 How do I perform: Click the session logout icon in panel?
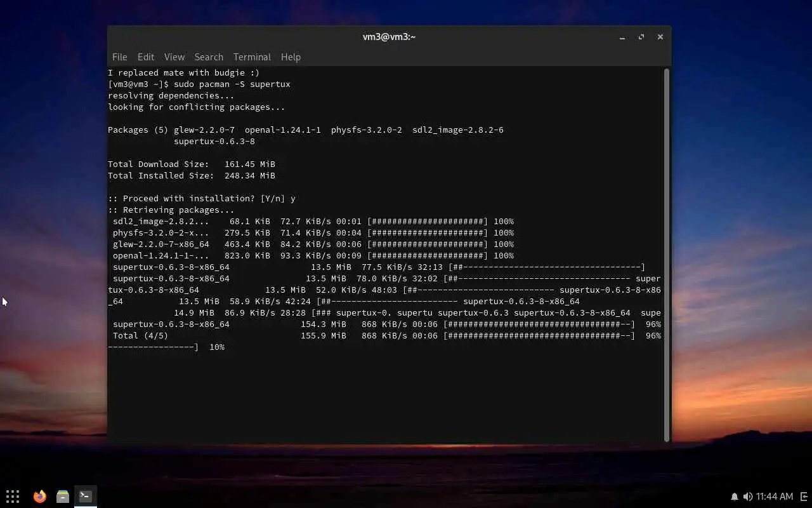[x=804, y=497]
